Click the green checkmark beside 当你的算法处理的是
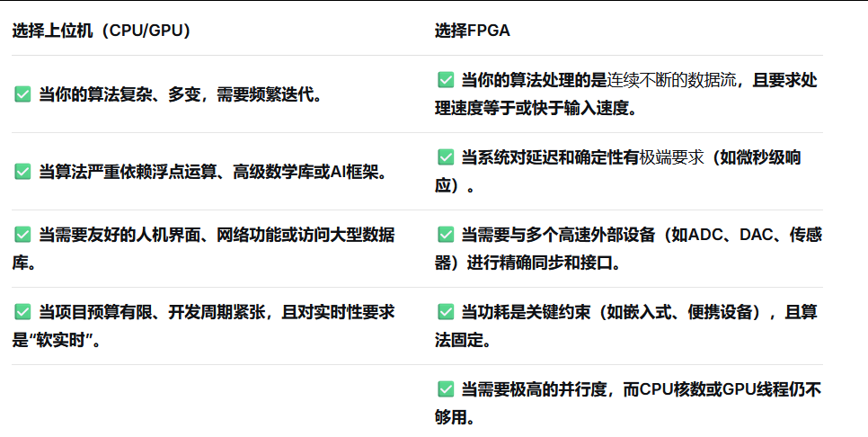The width and height of the screenshot is (868, 437). point(446,80)
